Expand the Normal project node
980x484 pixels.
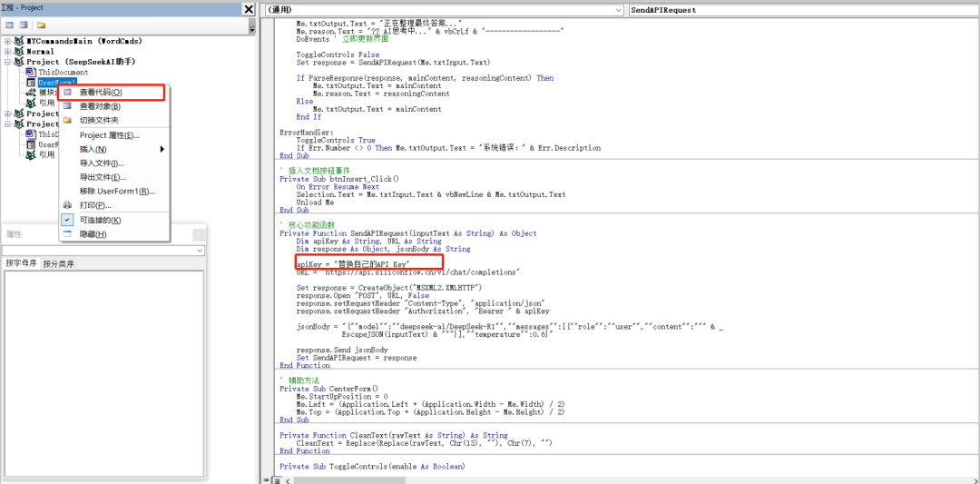(x=7, y=51)
